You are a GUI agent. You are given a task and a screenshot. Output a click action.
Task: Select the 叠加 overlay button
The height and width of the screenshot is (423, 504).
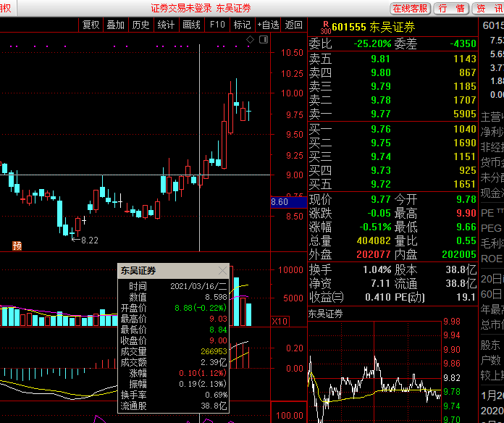click(x=116, y=25)
